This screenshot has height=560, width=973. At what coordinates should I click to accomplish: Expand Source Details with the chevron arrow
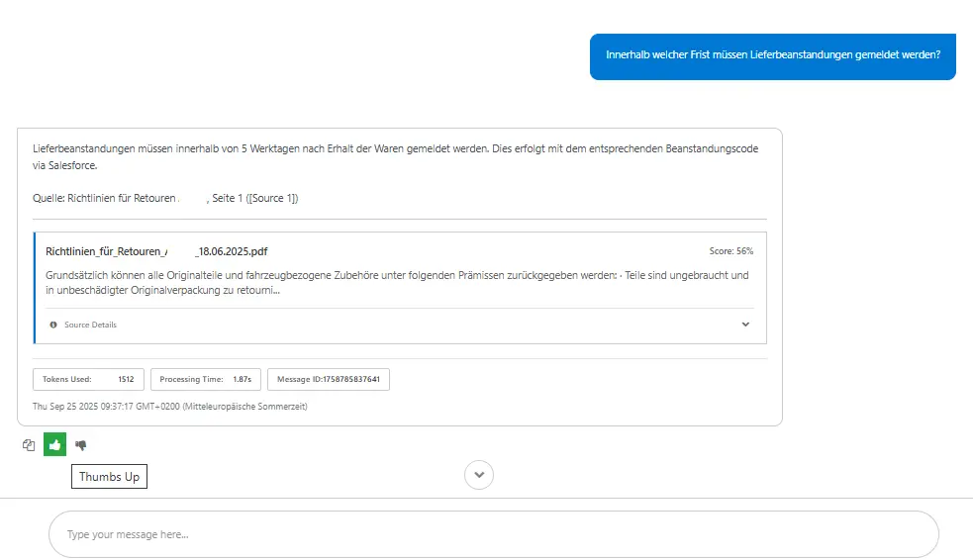click(x=745, y=325)
